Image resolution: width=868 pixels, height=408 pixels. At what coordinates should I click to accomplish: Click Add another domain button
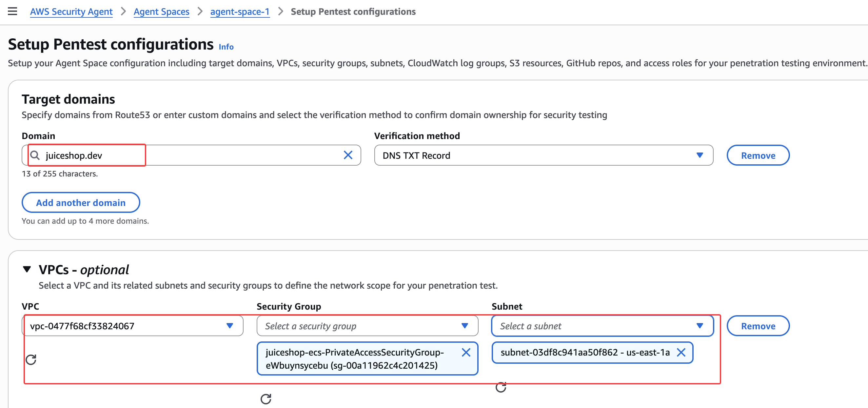coord(81,202)
